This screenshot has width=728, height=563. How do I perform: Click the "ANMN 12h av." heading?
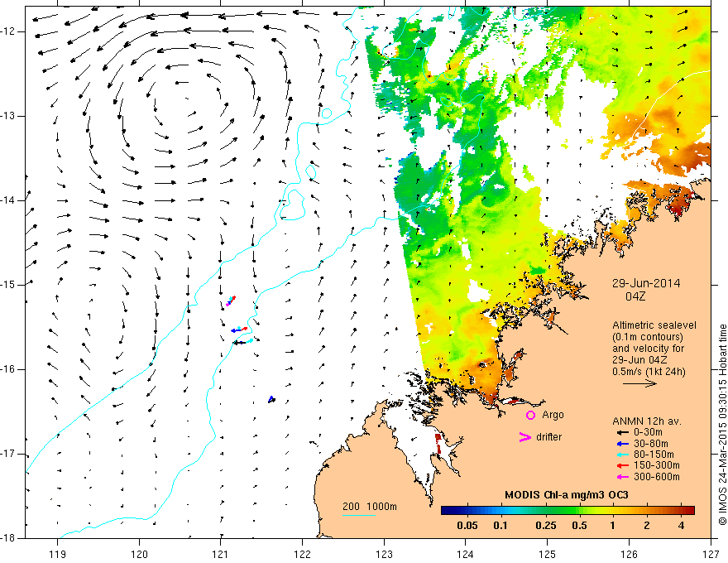point(647,421)
